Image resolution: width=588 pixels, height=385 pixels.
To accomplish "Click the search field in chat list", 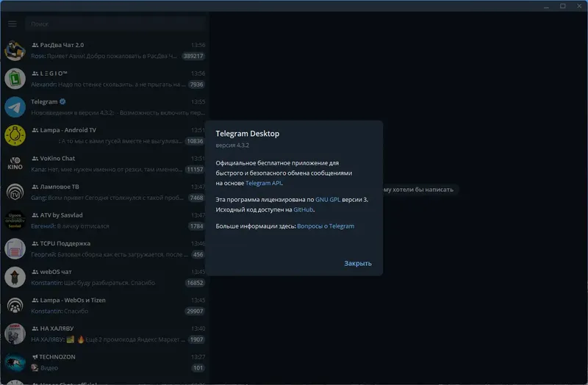I will pos(115,24).
